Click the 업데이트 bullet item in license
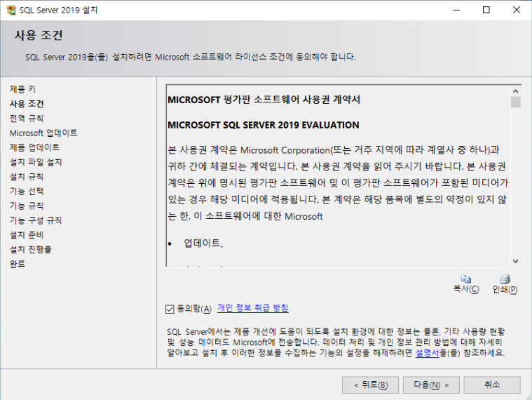 click(203, 243)
